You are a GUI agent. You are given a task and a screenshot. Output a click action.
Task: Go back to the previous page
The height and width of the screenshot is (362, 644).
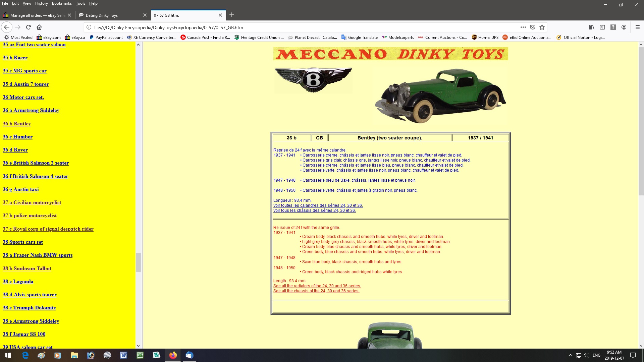pyautogui.click(x=7, y=27)
